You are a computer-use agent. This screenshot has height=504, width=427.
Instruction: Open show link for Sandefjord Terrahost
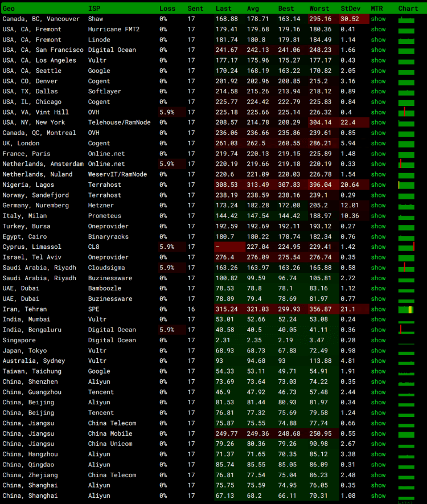(378, 195)
